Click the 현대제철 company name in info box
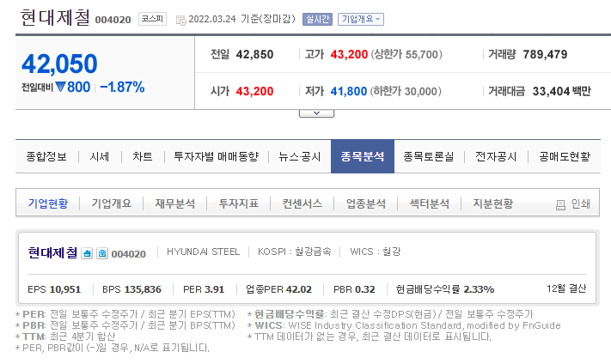The image size is (611, 364). (52, 252)
